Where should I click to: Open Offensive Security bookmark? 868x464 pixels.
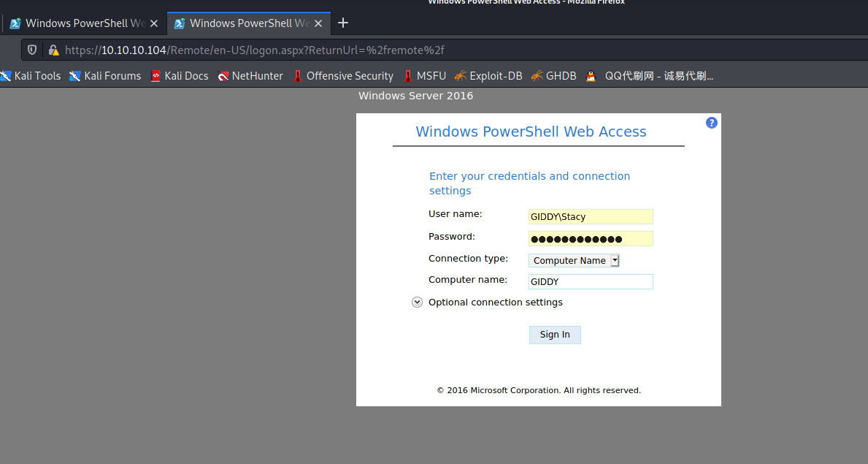[342, 76]
